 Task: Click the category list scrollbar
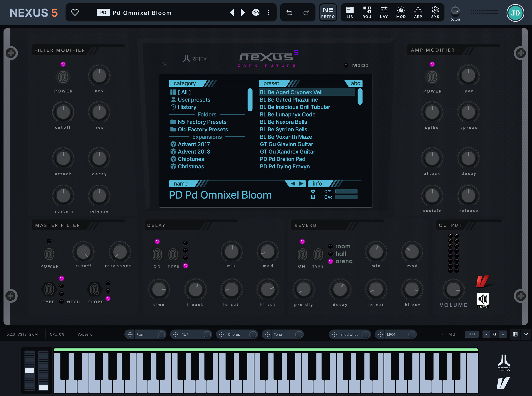pyautogui.click(x=250, y=100)
